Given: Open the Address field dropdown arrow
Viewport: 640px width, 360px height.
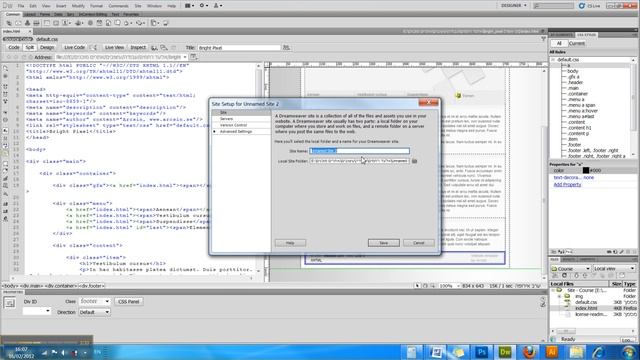Looking at the screenshot, I should pos(184,57).
